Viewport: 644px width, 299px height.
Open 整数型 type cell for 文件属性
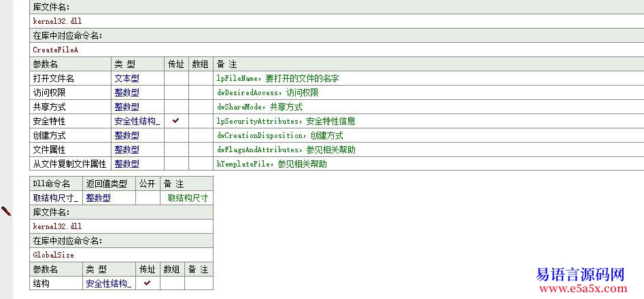tap(127, 149)
